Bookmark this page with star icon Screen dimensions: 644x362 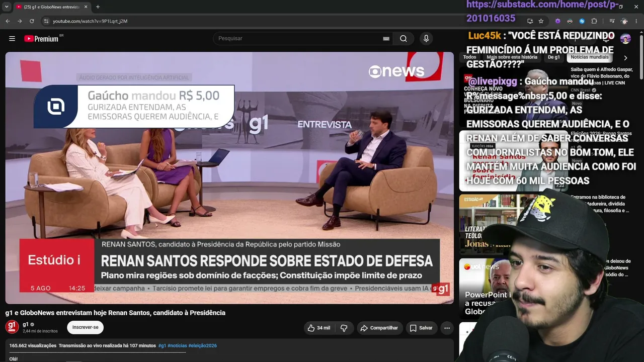(x=541, y=21)
